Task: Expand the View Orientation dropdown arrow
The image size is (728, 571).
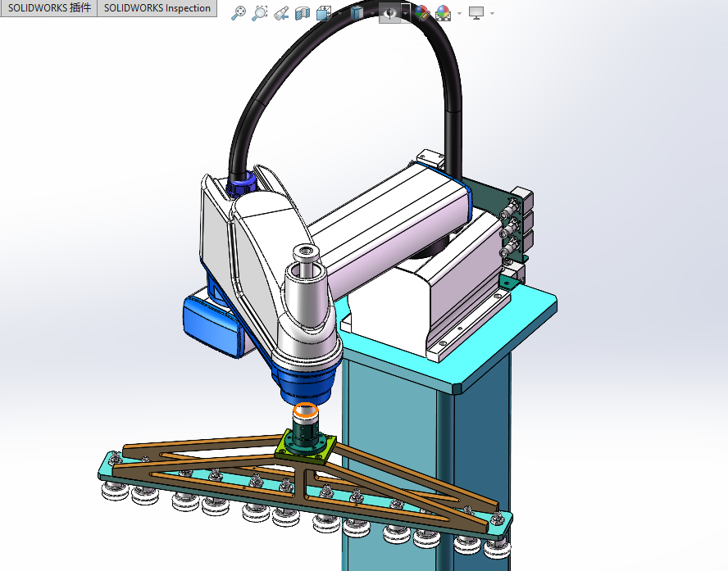Action: (x=340, y=13)
